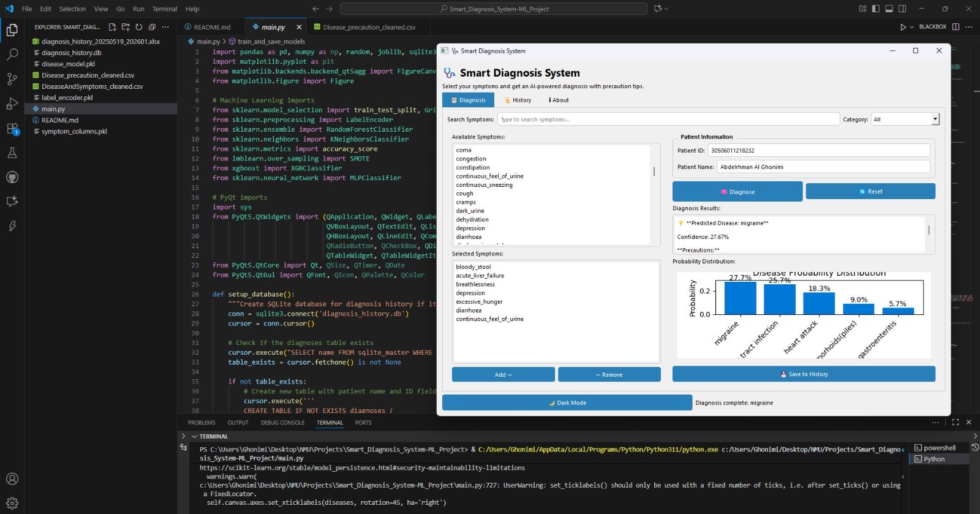The height and width of the screenshot is (514, 980).
Task: Switch to the History tab
Action: click(518, 100)
